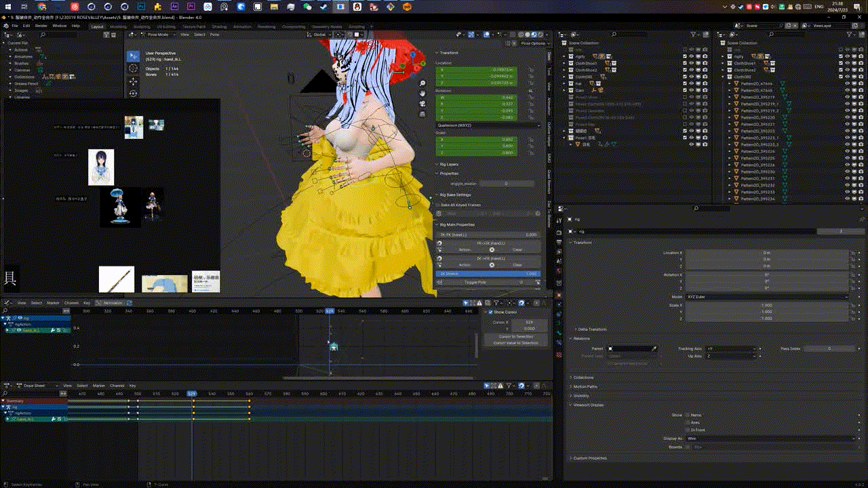Screen dimensions: 868x488
Task: Open Channel menu in Dope Sheet
Action: (x=117, y=386)
